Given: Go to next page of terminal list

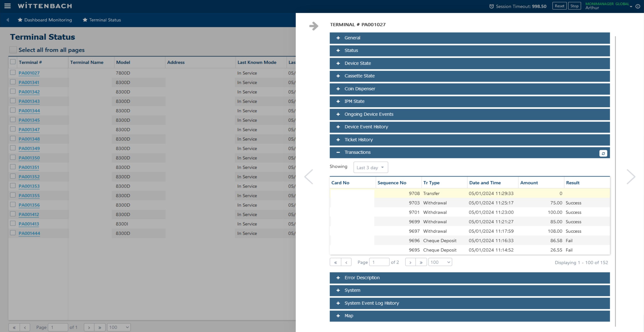Looking at the screenshot, I should click(x=89, y=327).
